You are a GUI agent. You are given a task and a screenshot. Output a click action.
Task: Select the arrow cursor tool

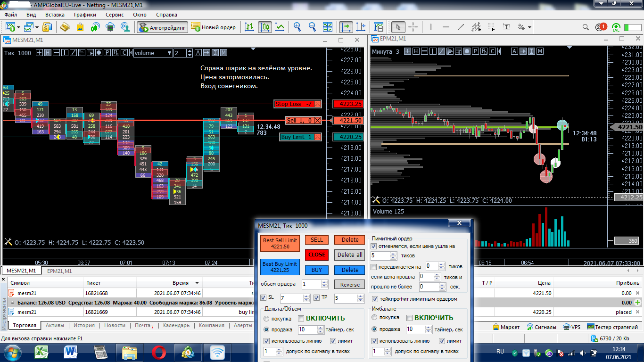398,27
